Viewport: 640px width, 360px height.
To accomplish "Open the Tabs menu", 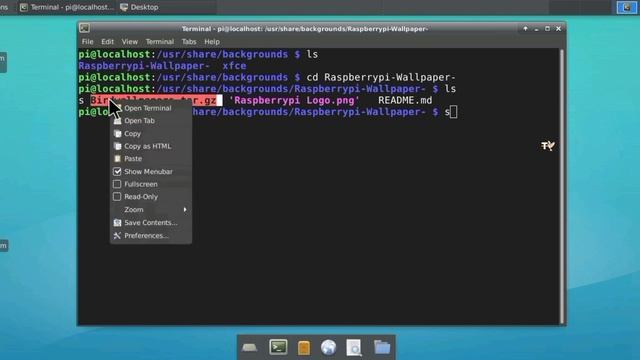I will point(189,42).
